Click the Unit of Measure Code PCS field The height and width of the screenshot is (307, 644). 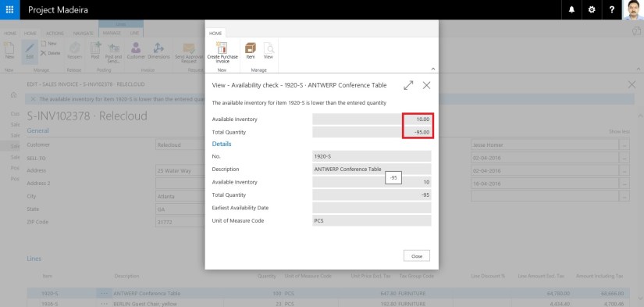click(x=372, y=221)
